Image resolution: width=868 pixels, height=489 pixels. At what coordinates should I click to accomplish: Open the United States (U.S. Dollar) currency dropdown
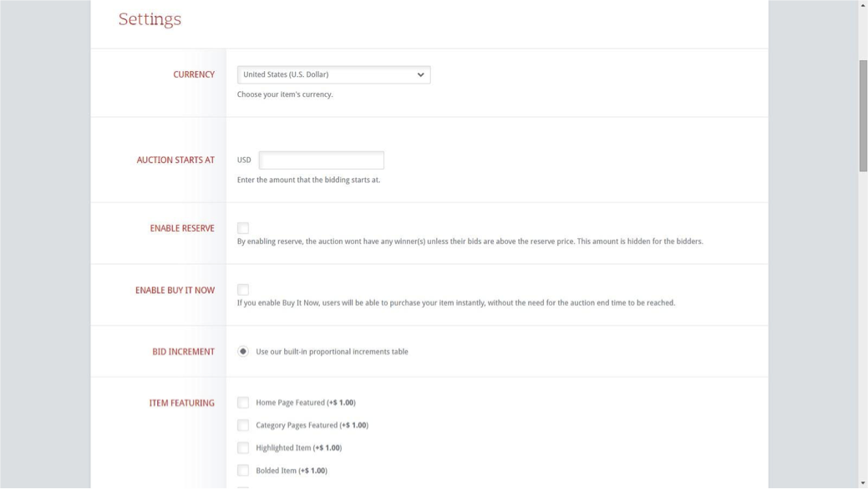coord(332,74)
